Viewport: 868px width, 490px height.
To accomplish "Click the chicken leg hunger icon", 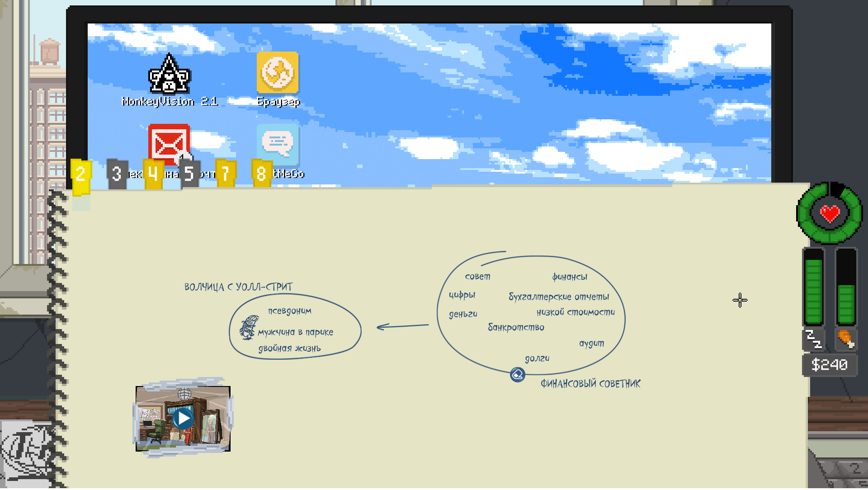I will click(x=845, y=339).
